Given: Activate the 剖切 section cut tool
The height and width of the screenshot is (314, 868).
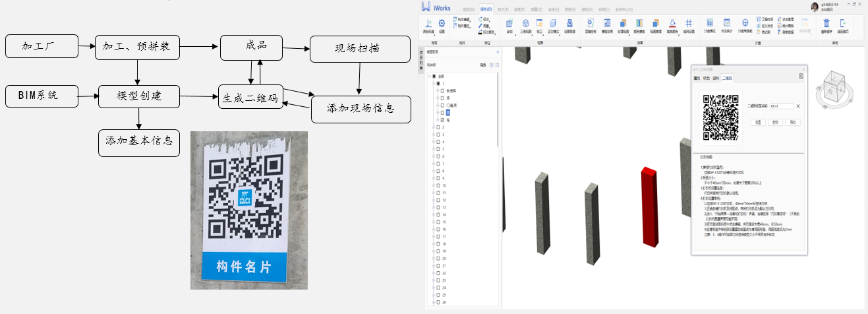Looking at the screenshot, I should click(x=509, y=23).
